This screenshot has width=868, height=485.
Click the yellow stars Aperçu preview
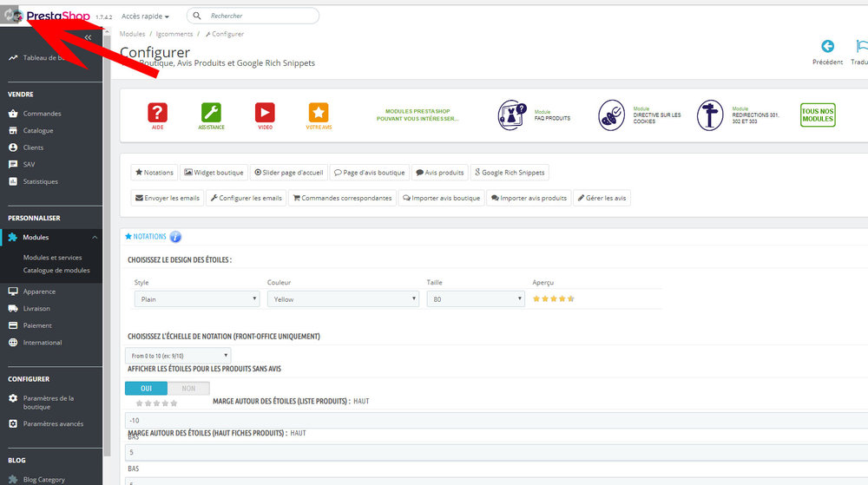click(553, 299)
